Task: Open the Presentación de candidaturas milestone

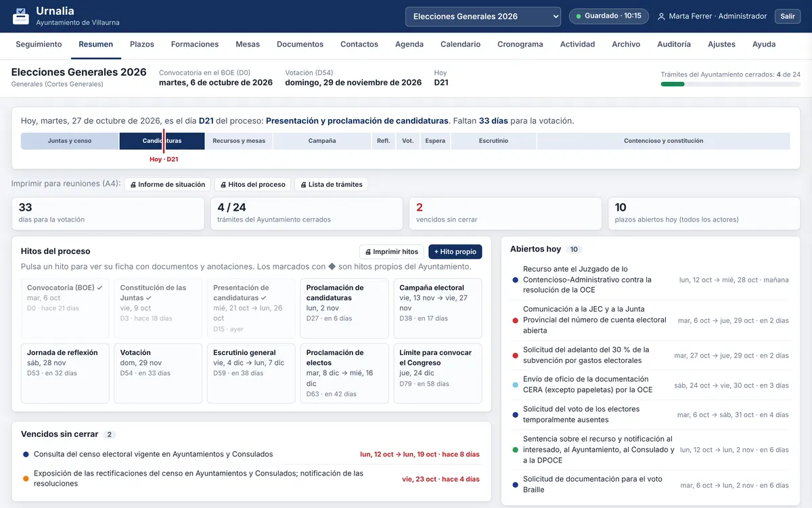Action: (251, 308)
